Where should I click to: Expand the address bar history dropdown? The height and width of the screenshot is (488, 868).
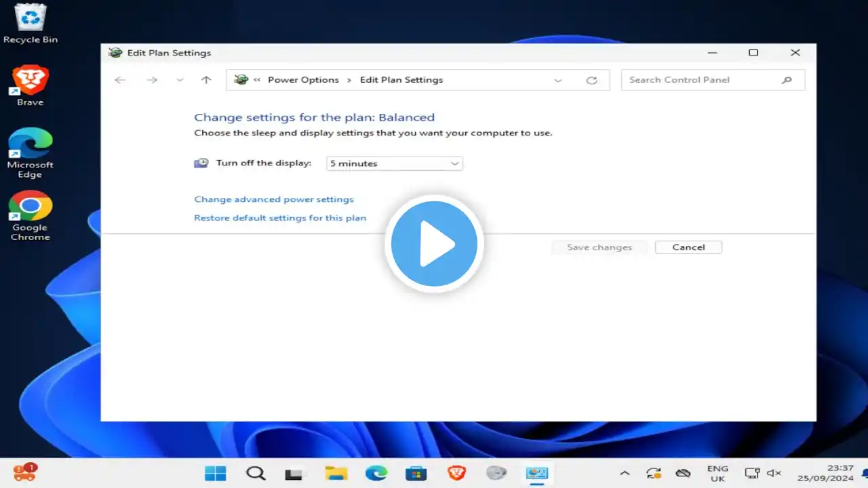[558, 80]
